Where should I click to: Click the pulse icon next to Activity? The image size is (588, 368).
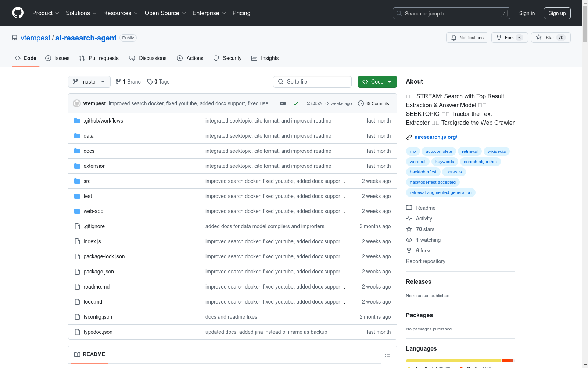[x=409, y=219]
